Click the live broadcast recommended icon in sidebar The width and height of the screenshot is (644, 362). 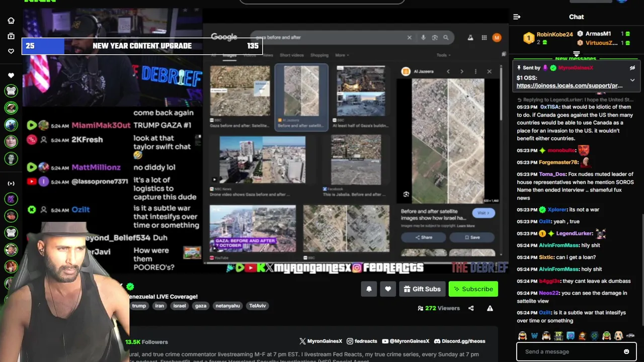click(11, 184)
